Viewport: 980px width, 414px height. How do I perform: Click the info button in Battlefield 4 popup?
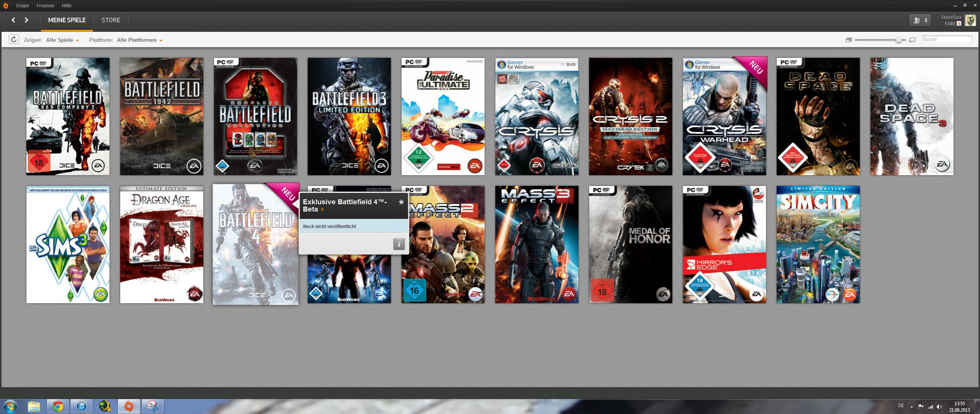[399, 244]
